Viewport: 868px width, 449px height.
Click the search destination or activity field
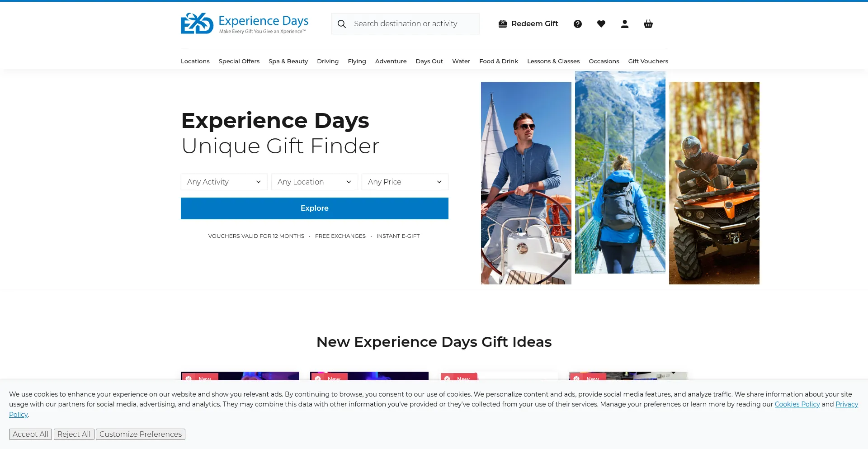(x=411, y=24)
